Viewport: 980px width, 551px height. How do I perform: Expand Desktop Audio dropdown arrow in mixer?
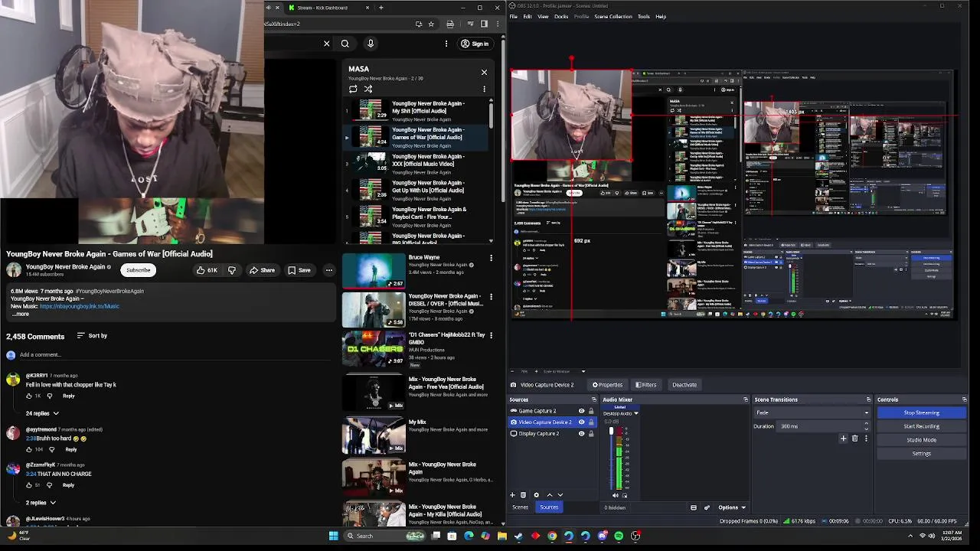[635, 413]
